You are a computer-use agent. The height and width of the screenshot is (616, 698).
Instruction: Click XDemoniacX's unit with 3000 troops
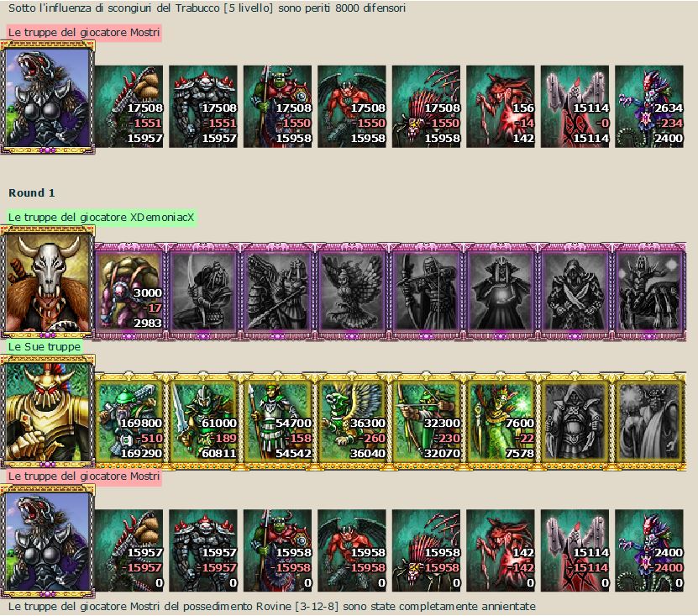pyautogui.click(x=129, y=292)
